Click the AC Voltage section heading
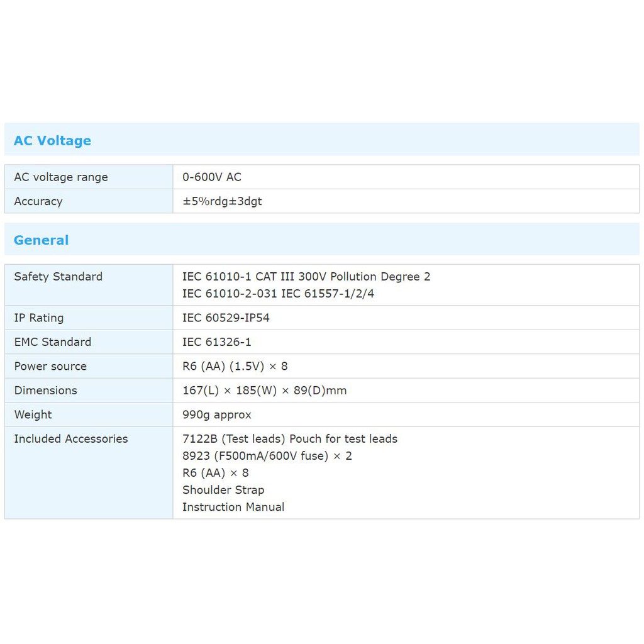 click(x=52, y=141)
